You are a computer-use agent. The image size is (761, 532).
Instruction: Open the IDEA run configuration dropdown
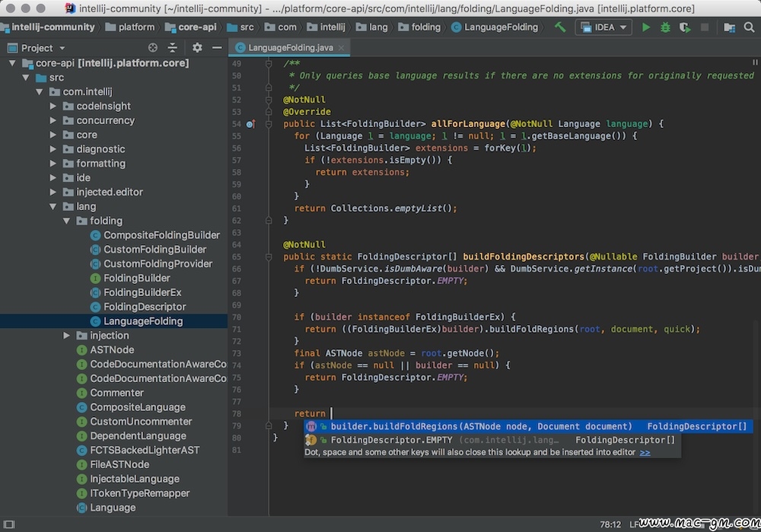[603, 27]
